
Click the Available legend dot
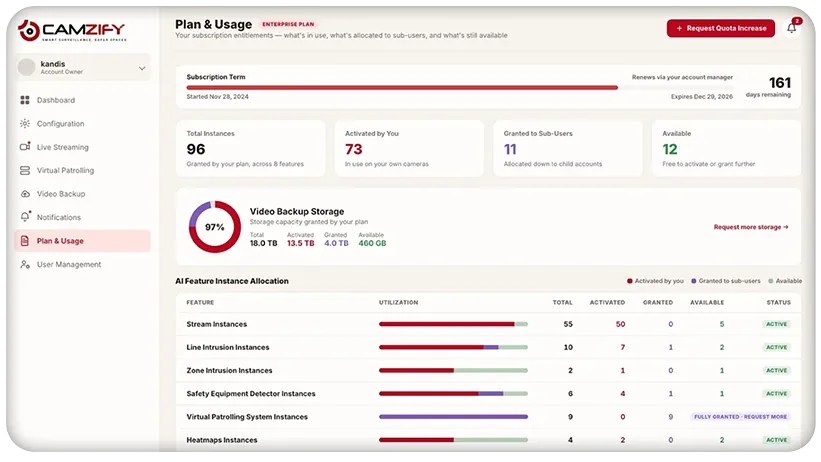771,281
